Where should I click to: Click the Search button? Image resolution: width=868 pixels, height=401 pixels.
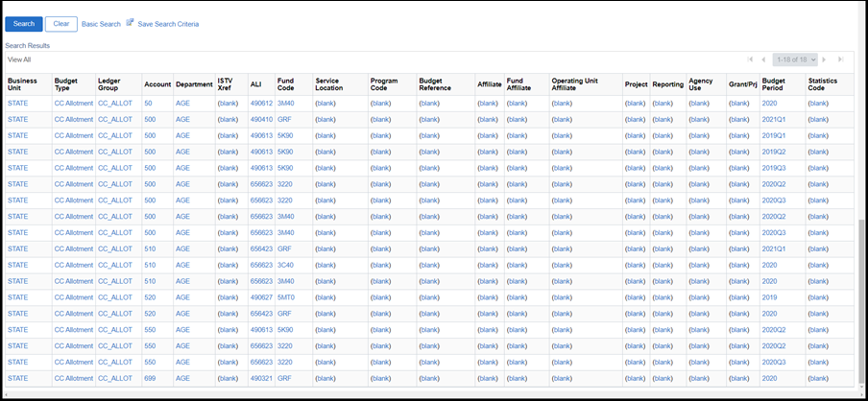tap(24, 24)
